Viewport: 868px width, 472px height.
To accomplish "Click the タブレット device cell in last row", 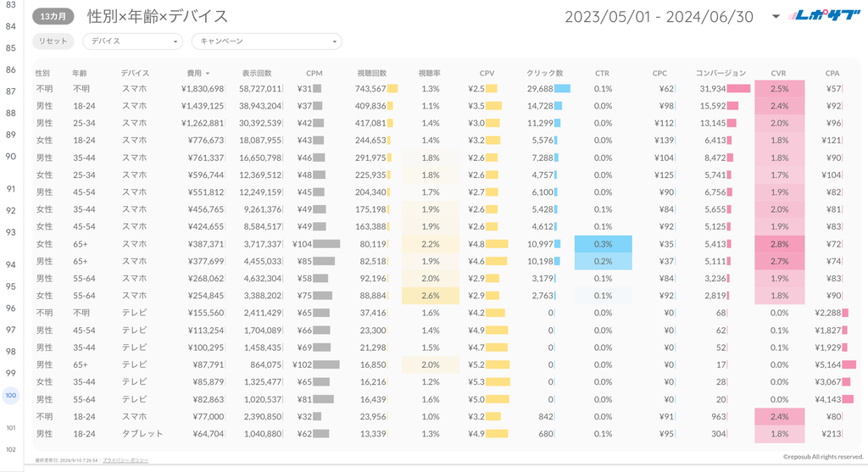I will (x=141, y=434).
